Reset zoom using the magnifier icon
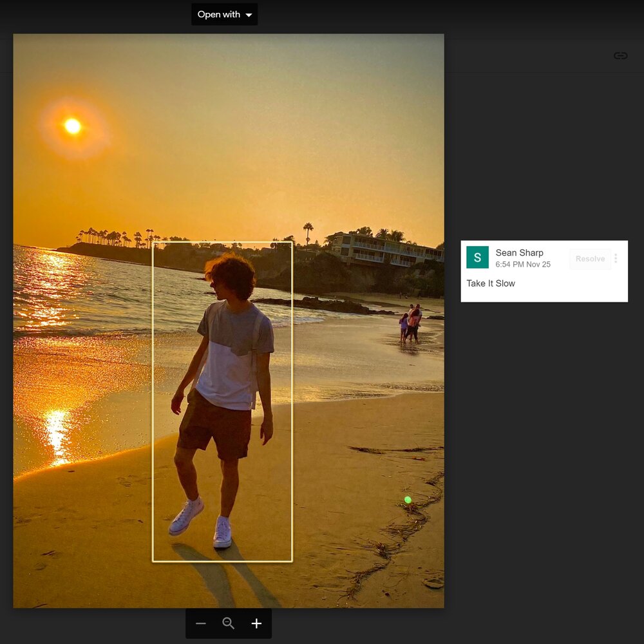Viewport: 644px width, 644px height. pyautogui.click(x=228, y=623)
